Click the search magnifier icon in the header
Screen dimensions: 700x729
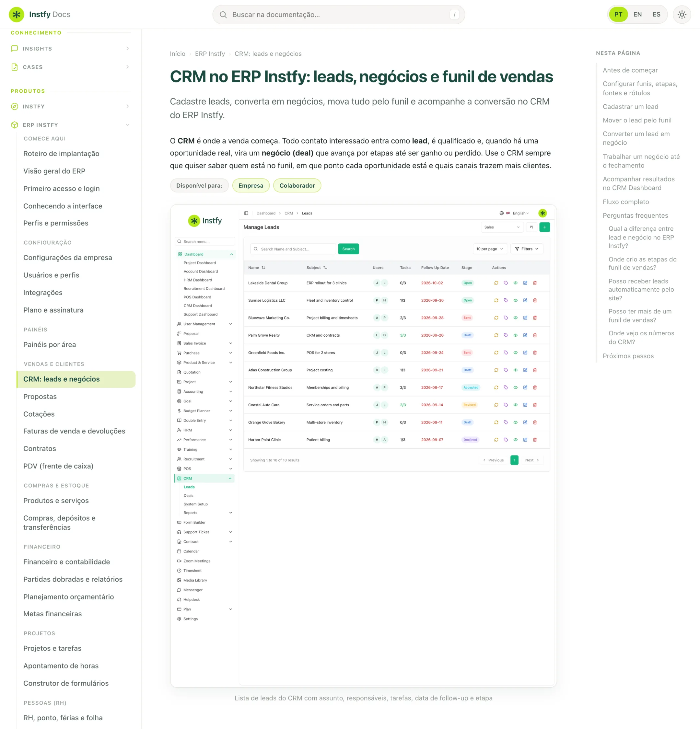[x=223, y=15]
